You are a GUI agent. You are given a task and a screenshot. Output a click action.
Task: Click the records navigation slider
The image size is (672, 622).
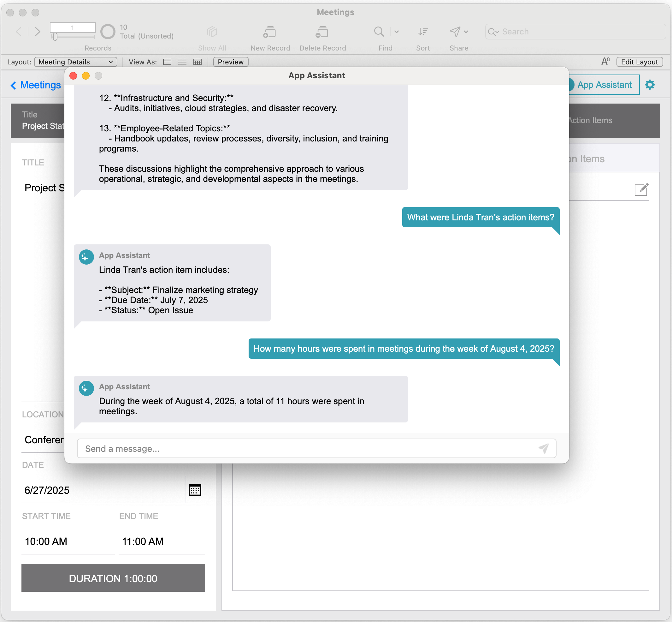(x=55, y=36)
